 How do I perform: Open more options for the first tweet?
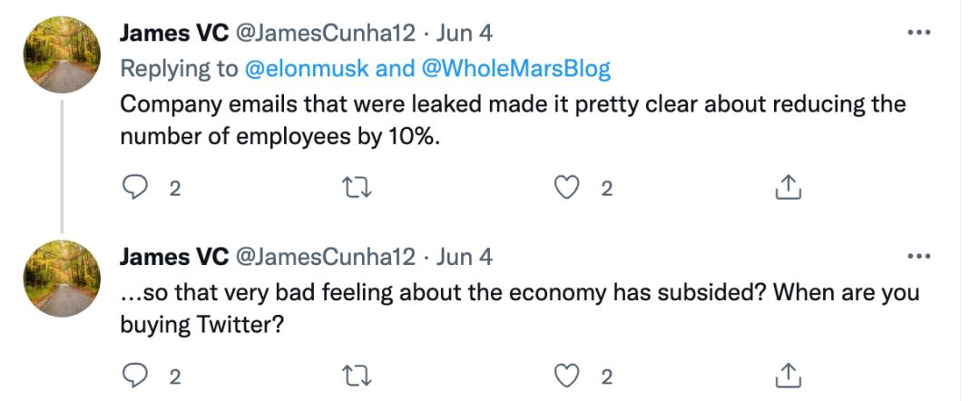tap(919, 33)
